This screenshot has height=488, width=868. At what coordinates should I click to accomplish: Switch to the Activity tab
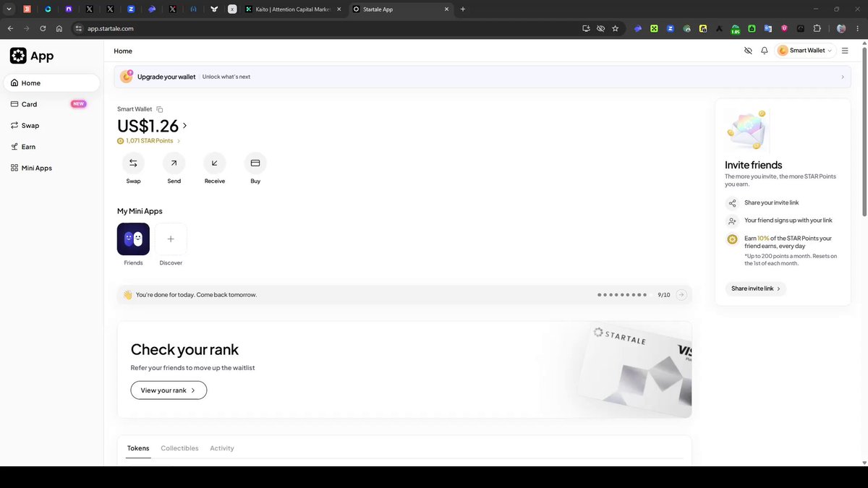[222, 448]
